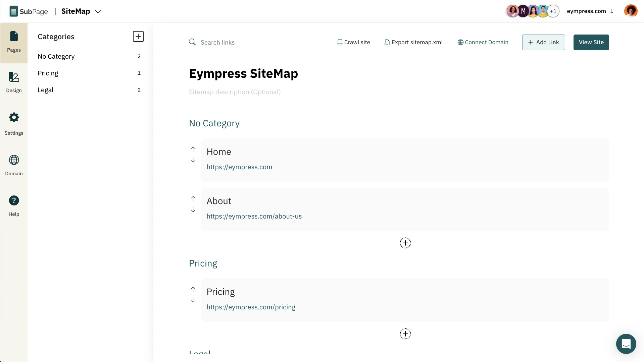Select the Pricing category in list
Viewport: 644px width, 362px height.
[x=48, y=73]
